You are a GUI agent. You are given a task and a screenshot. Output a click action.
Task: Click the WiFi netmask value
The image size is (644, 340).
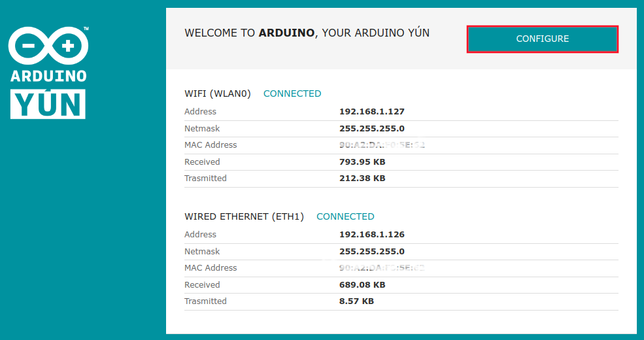(x=371, y=129)
